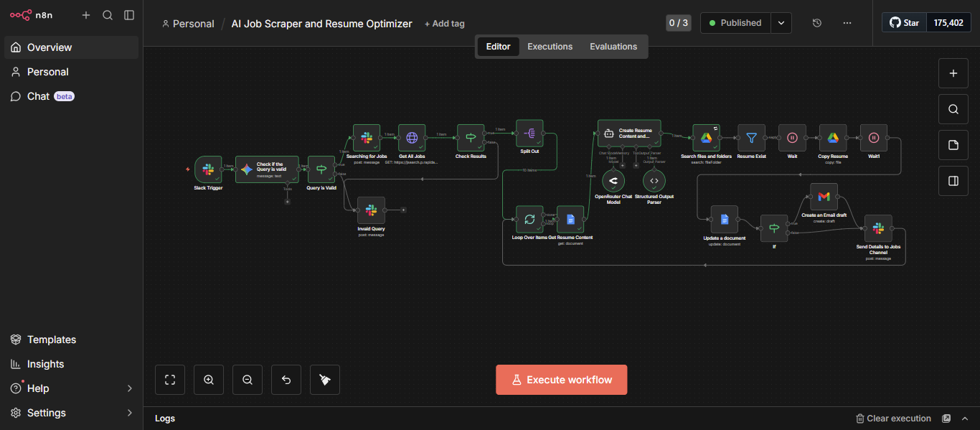This screenshot has height=430, width=980.
Task: Select the Split Out node
Action: [x=529, y=134]
